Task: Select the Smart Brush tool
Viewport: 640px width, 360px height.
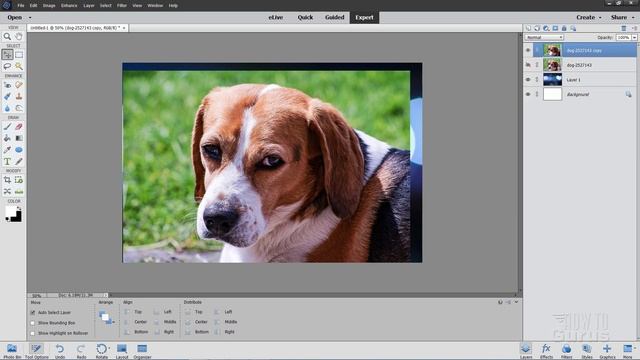Action: (x=7, y=96)
